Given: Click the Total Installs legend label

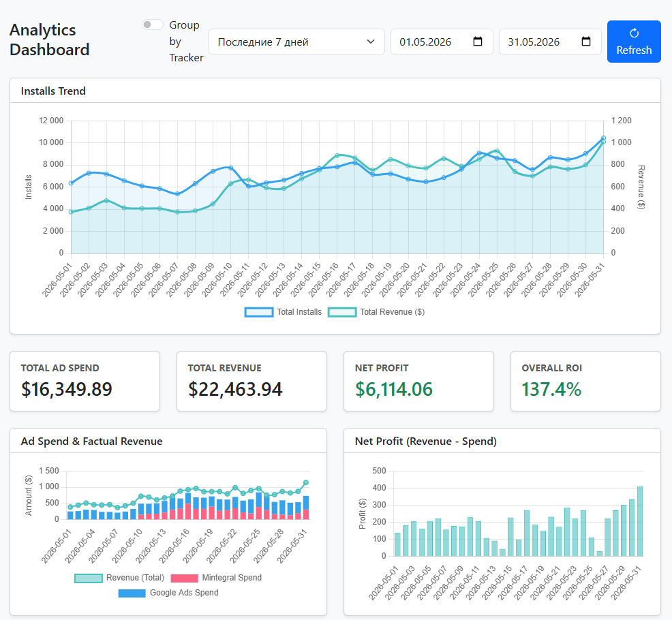Looking at the screenshot, I should (299, 312).
